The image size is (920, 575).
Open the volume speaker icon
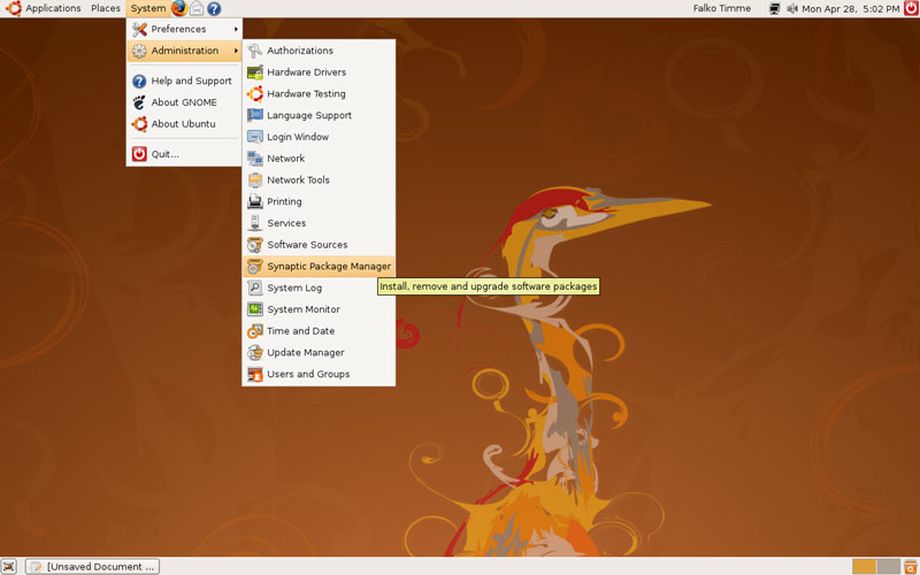point(792,8)
